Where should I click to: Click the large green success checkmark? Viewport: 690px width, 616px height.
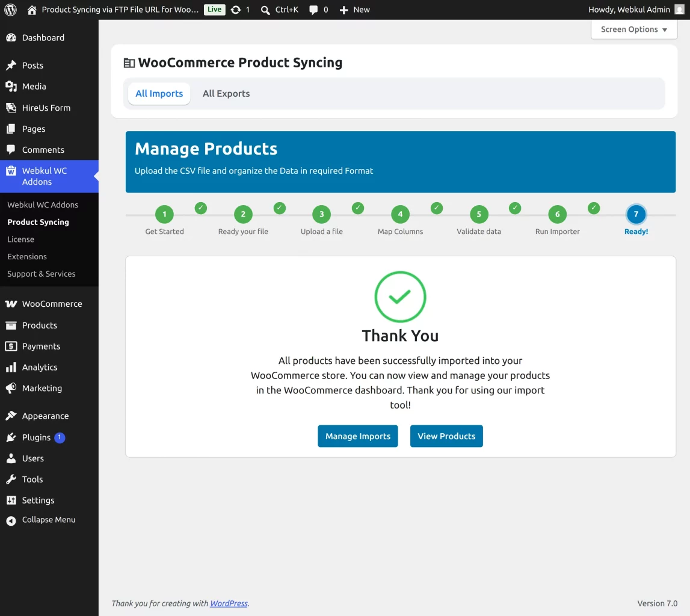pos(400,297)
